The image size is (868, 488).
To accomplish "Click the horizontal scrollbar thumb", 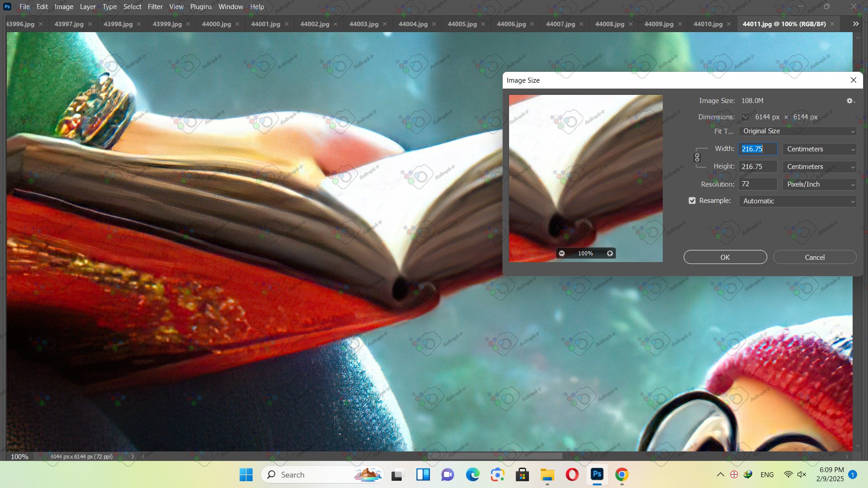I will 495,456.
